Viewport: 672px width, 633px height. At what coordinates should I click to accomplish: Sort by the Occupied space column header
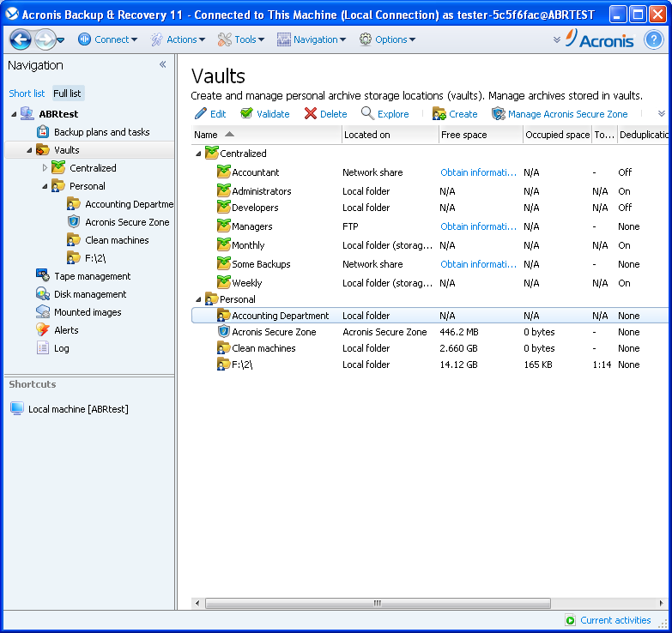[557, 135]
